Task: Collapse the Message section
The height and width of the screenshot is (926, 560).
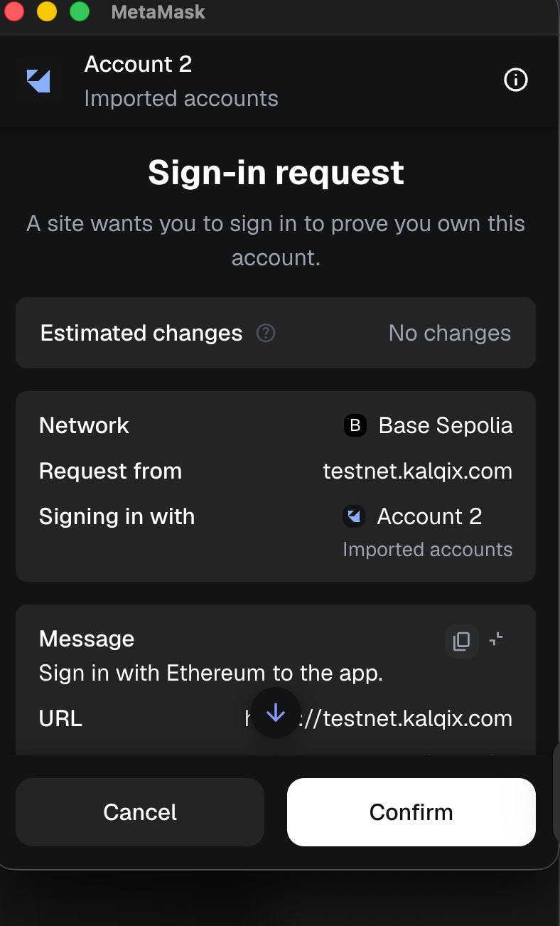Action: pos(497,639)
